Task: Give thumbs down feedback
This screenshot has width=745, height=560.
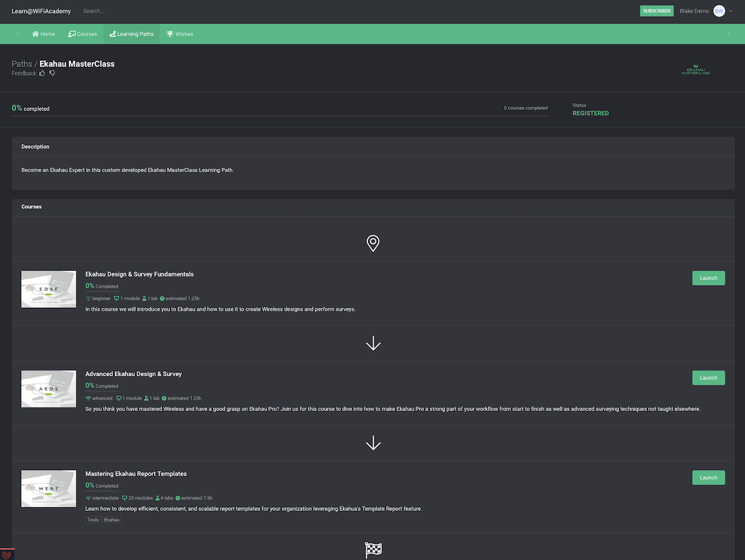Action: click(x=52, y=73)
